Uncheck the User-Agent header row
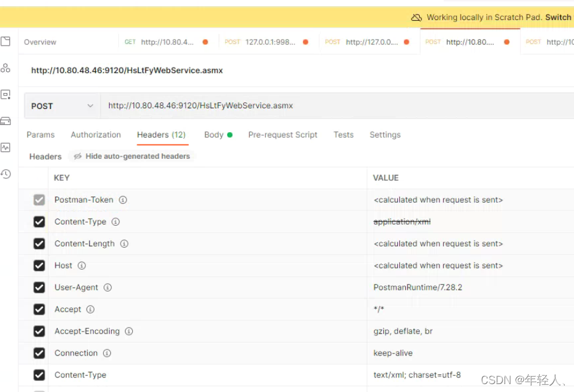The width and height of the screenshot is (574, 392). coord(39,287)
